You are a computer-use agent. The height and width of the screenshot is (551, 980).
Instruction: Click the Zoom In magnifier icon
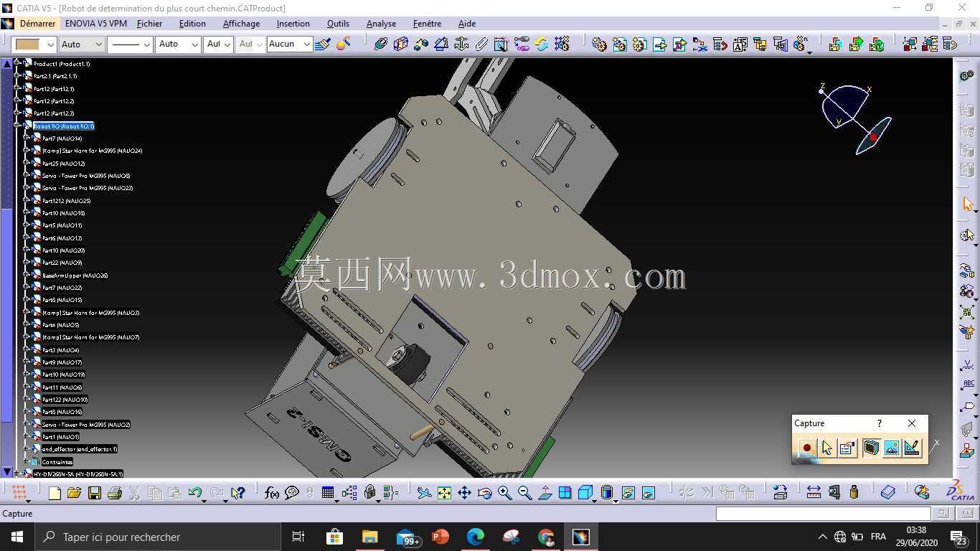(504, 493)
